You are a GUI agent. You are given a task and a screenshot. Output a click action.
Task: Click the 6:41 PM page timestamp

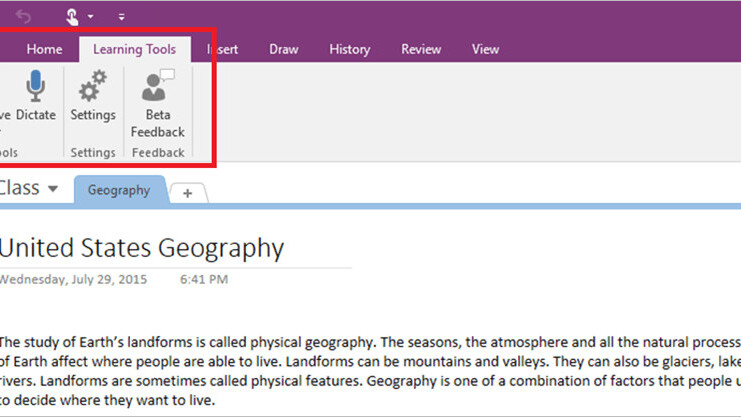point(204,279)
